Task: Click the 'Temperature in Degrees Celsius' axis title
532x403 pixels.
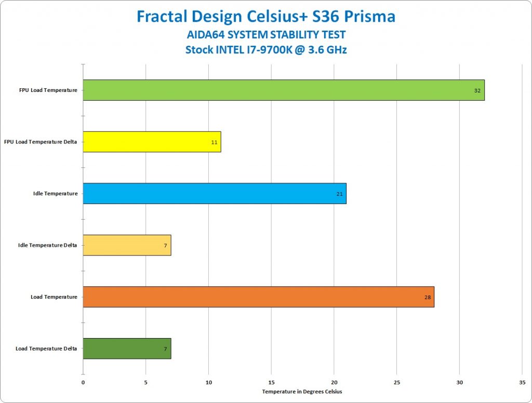Action: (302, 392)
